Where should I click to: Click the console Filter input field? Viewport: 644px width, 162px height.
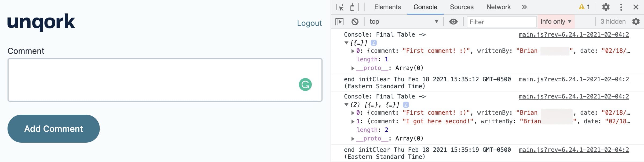502,22
